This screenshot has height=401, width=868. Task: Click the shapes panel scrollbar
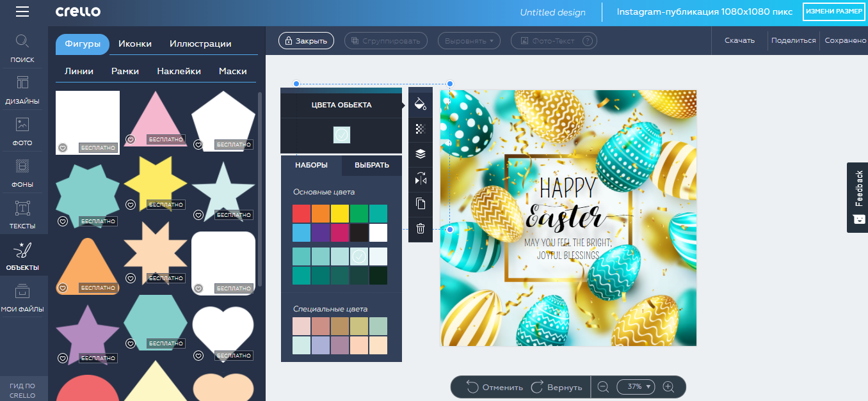point(259,189)
